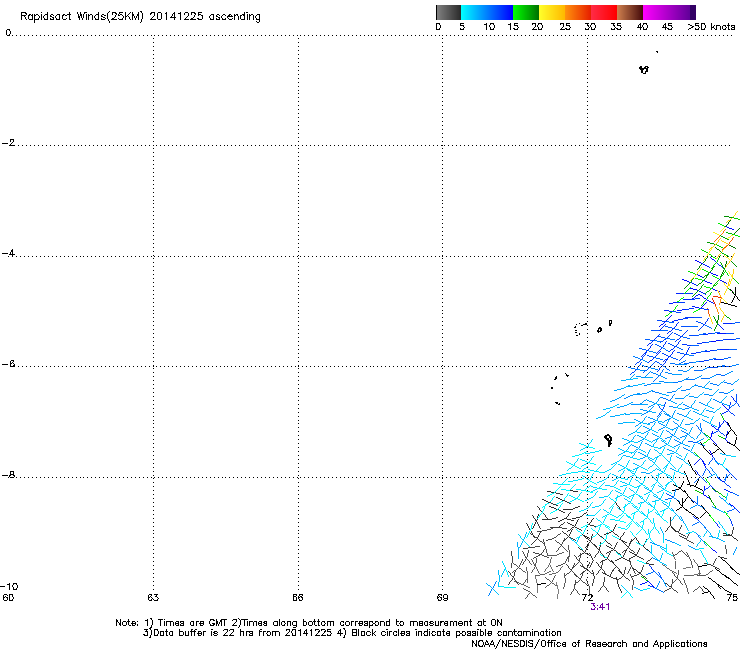Click the brown 35-40 knots legend color
Screen dimensions: 740x650
coord(630,12)
